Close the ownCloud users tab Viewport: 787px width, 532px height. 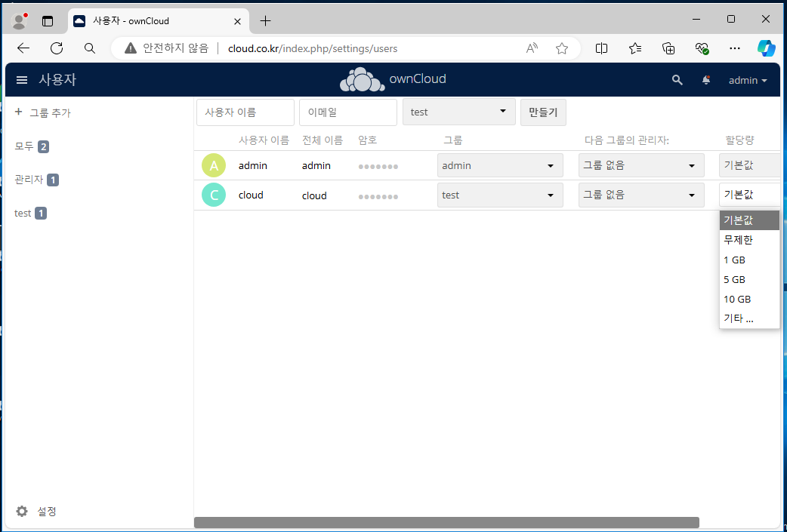pos(238,21)
